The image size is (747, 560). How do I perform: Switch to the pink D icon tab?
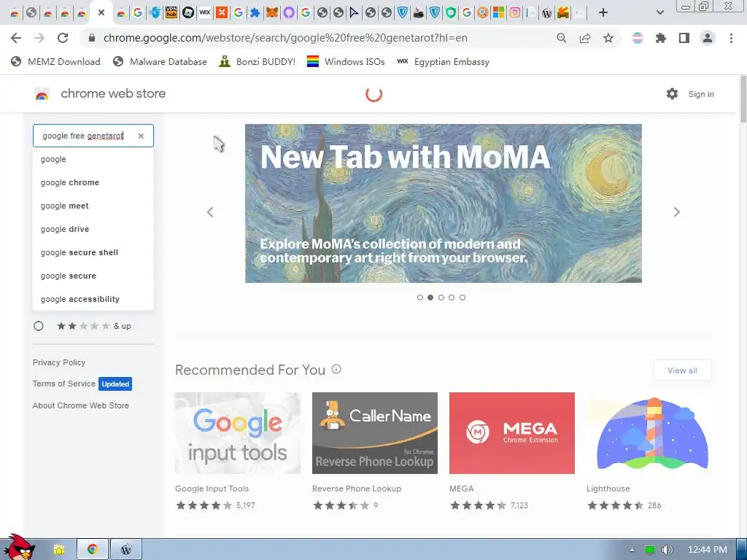[x=514, y=12]
